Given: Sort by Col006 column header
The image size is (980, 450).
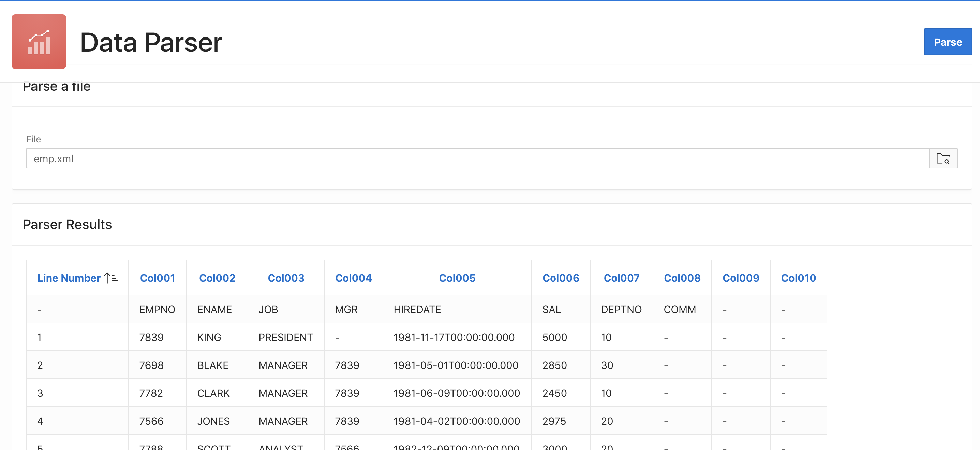Looking at the screenshot, I should tap(560, 278).
